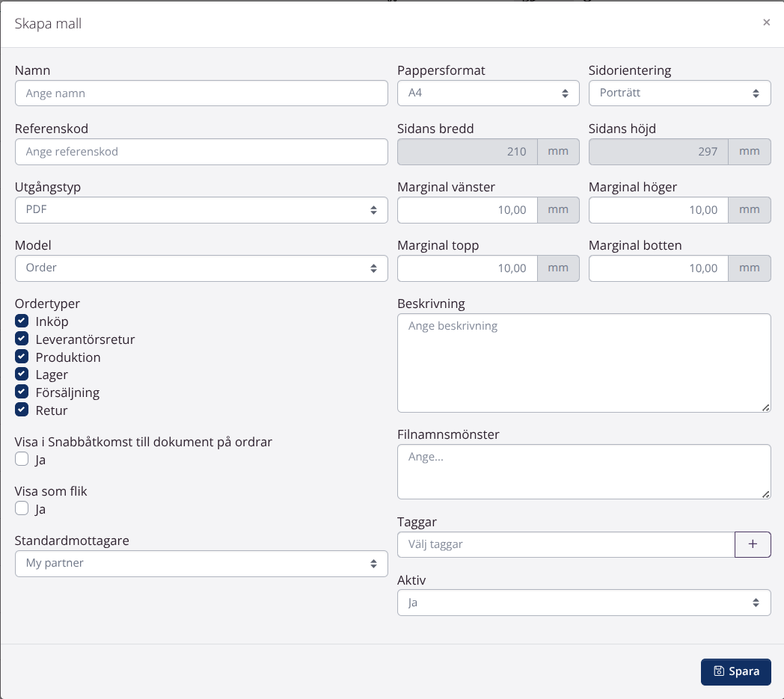Open the Standardmottagare dropdown
Screen dimensions: 784x699
[x=201, y=564]
